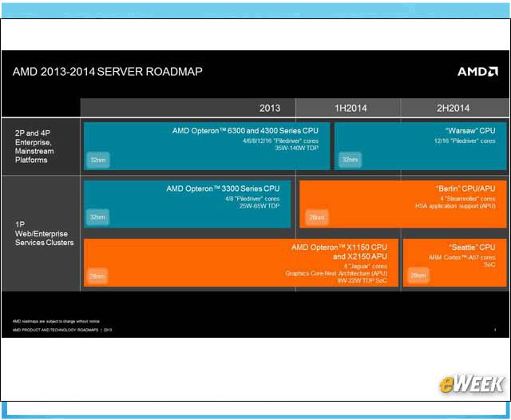The width and height of the screenshot is (511, 420).
Task: Click the 28nm badge in the Berlin block
Action: point(317,216)
